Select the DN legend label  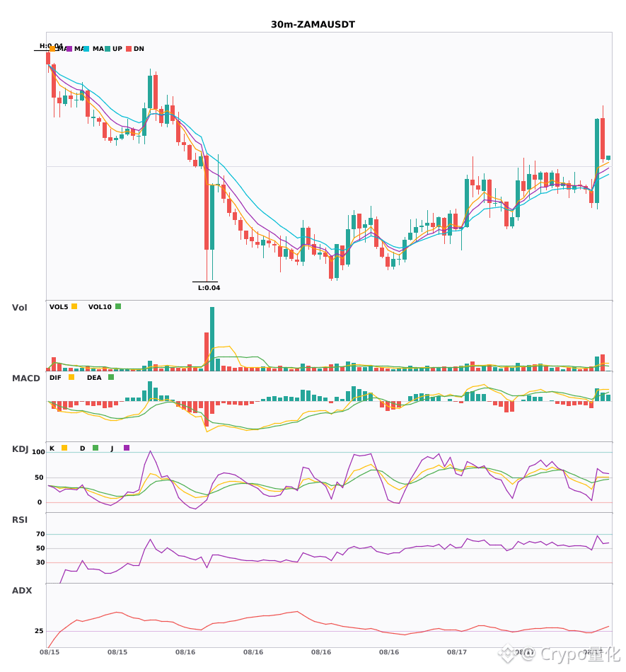point(139,49)
